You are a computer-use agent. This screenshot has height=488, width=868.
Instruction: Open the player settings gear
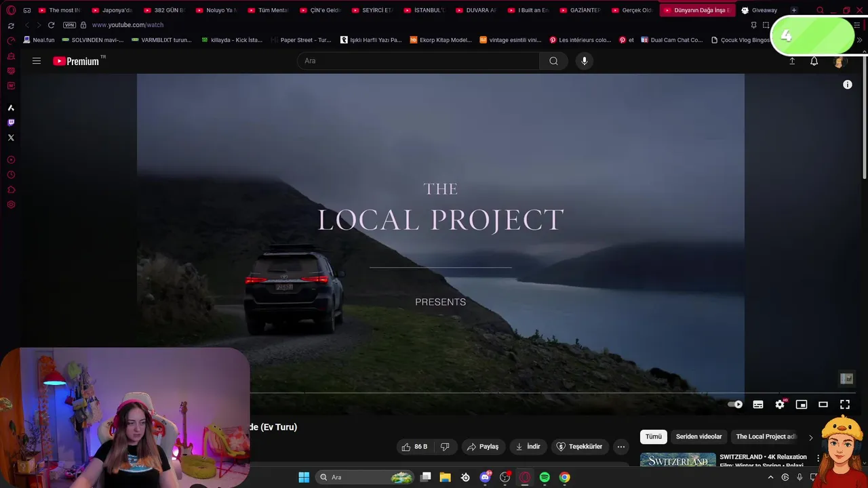point(780,405)
